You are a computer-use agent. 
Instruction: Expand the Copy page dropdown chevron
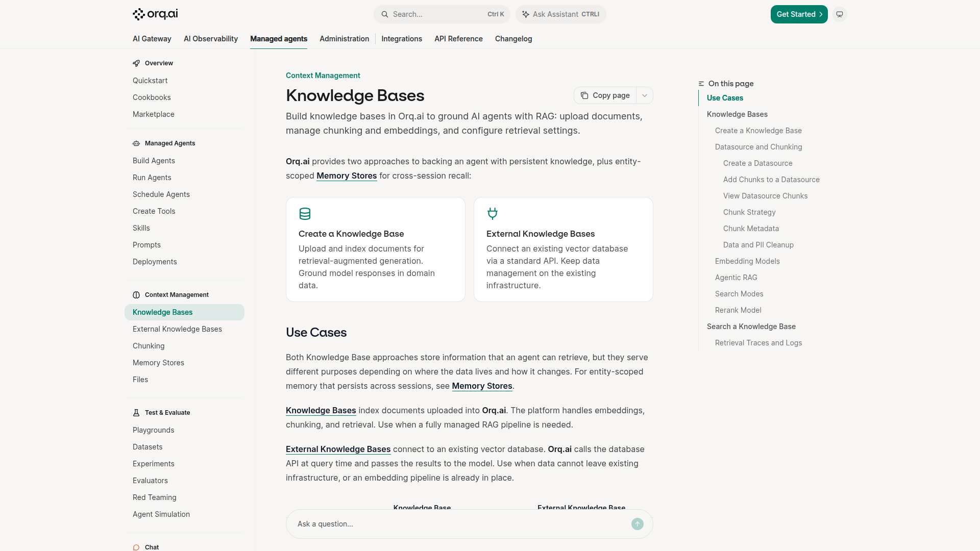[645, 95]
